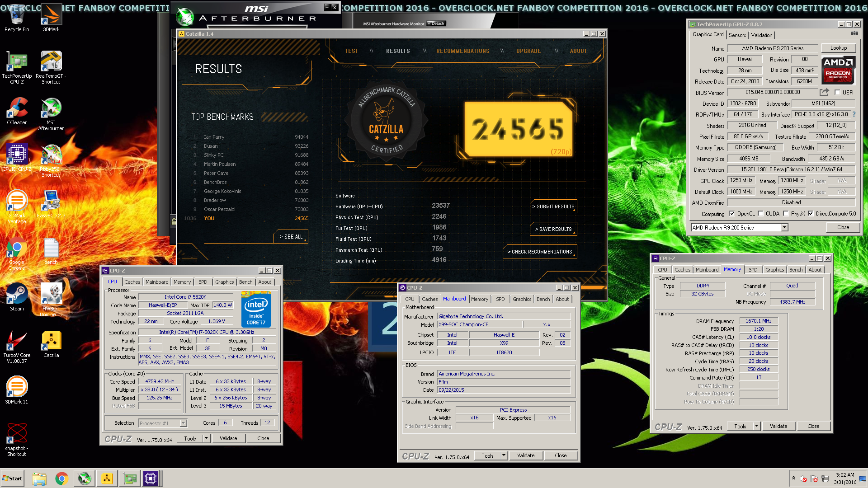Open Windows Explorer from the taskbar
This screenshot has width=868, height=488.
[39, 479]
